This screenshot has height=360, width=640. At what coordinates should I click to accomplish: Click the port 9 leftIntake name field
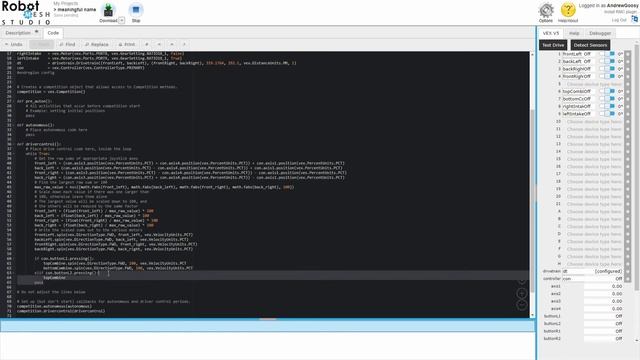573,114
